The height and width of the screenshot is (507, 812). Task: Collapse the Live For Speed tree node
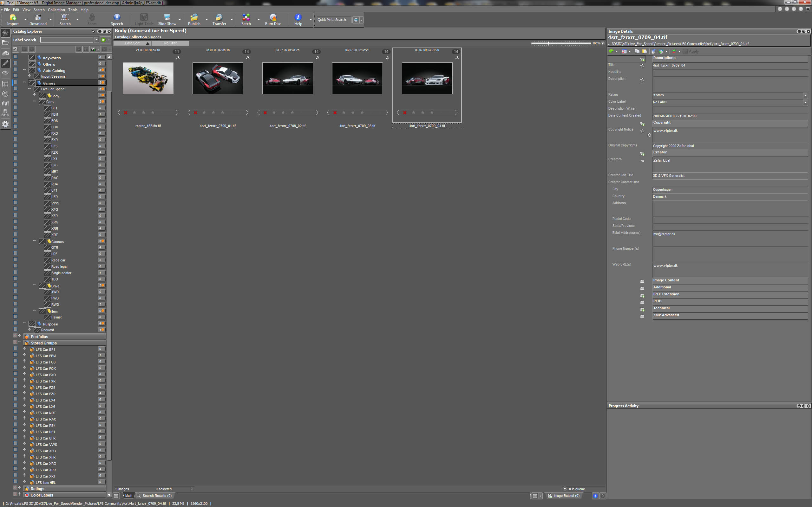point(29,89)
